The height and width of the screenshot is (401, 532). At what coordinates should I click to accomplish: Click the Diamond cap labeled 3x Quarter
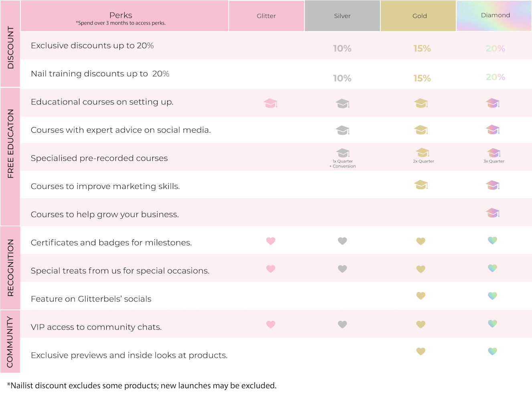tap(494, 152)
